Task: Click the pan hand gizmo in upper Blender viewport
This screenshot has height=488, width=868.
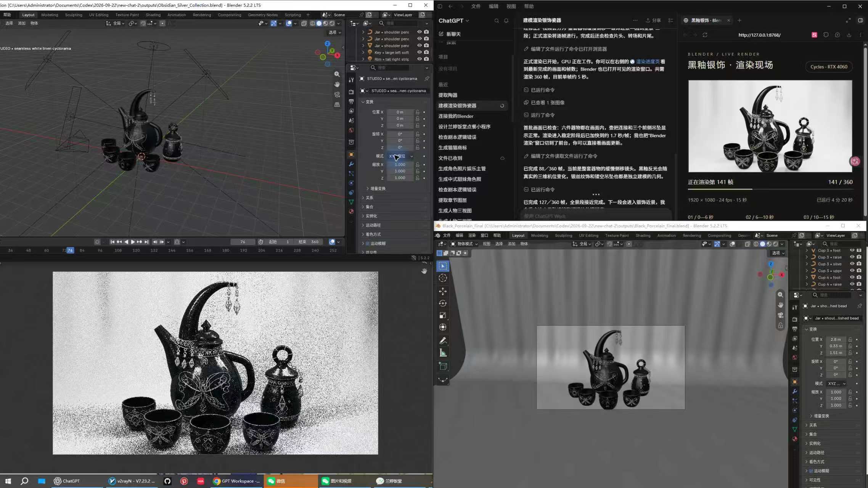Action: click(x=337, y=84)
